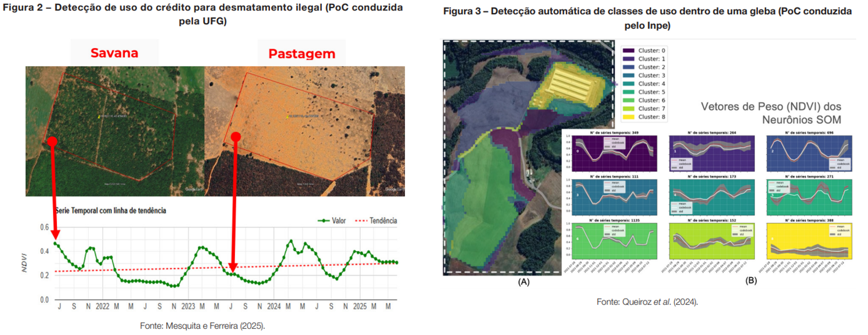Open the Queiroz et al. (2024) source
The height and width of the screenshot is (335, 868).
coord(647,302)
